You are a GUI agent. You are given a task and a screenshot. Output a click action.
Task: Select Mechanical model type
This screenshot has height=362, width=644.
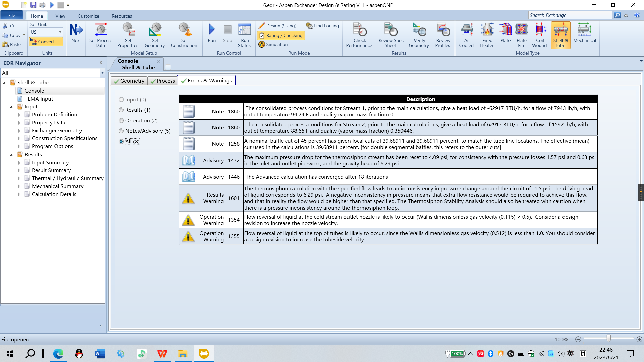585,33
